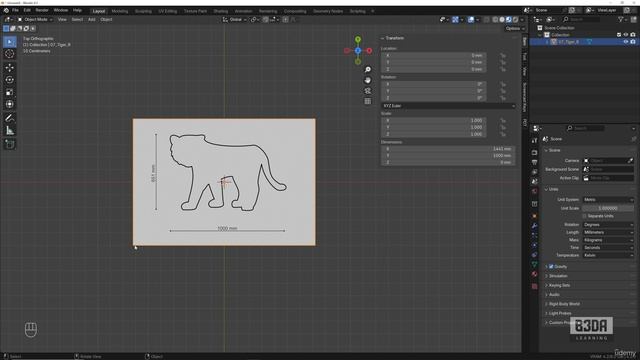640x360 pixels.
Task: Switch orthographic/perspective grid icon
Action: (368, 101)
